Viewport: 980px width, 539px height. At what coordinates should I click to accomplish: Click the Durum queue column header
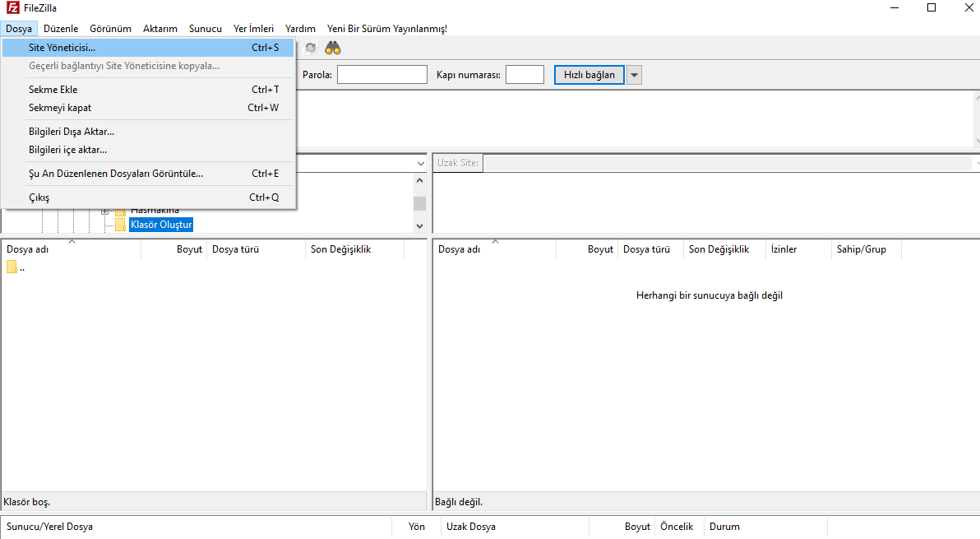pyautogui.click(x=765, y=527)
